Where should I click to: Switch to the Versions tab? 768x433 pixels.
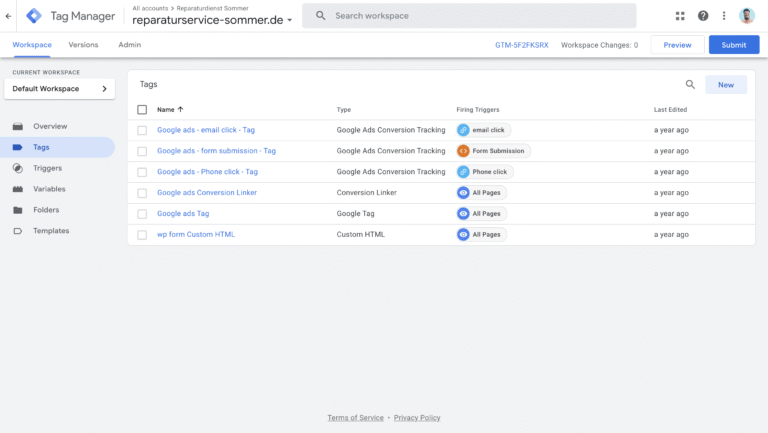[x=83, y=45]
